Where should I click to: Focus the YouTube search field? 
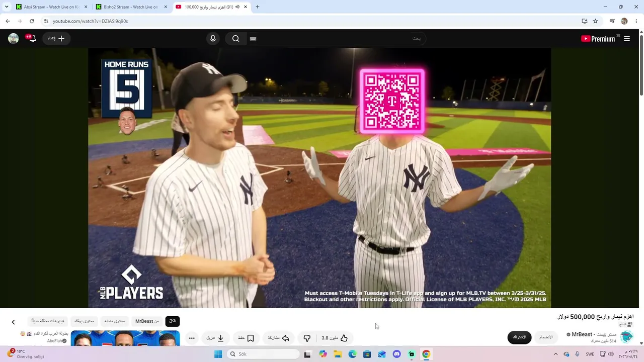[x=336, y=39]
